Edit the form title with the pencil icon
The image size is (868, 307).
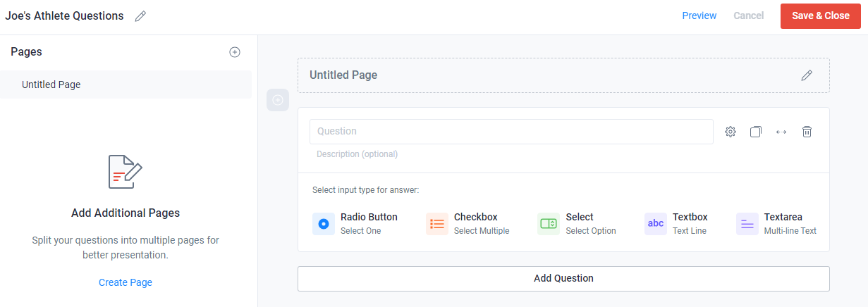(x=140, y=16)
